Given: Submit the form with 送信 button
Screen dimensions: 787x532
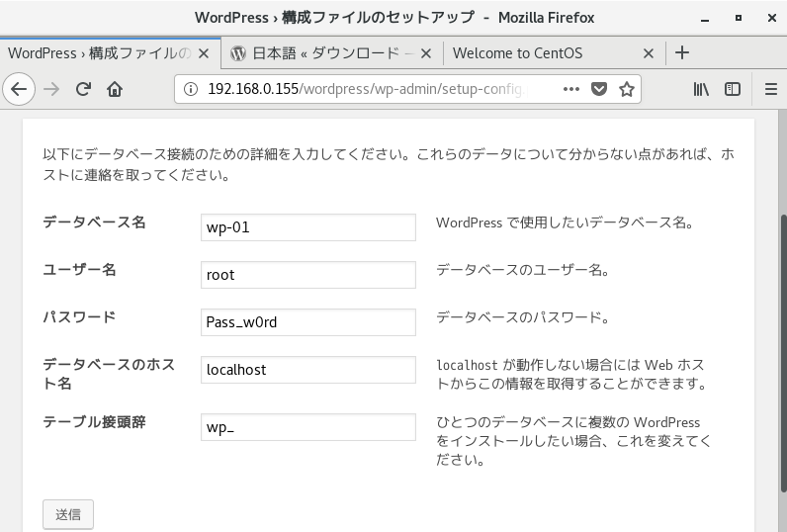Looking at the screenshot, I should 68,514.
